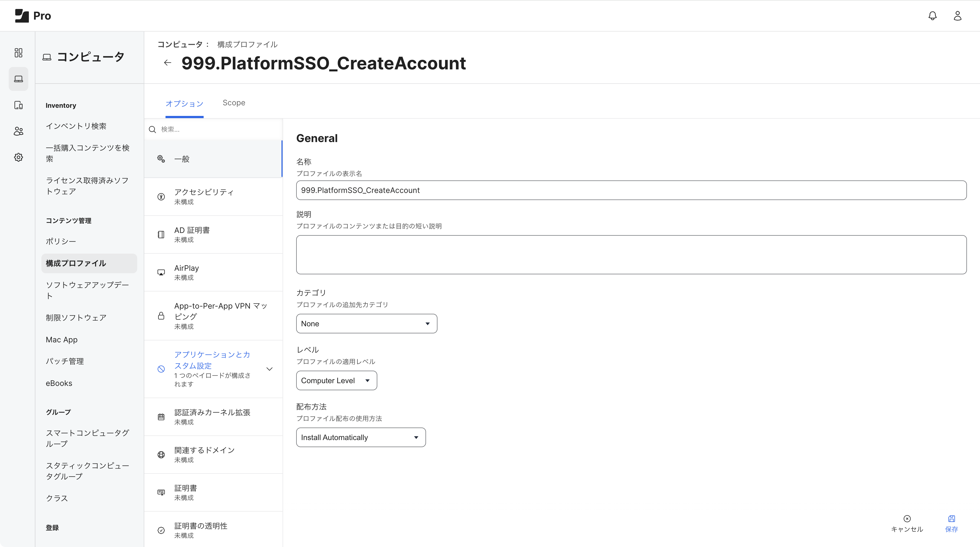980x547 pixels.
Task: Open スタティックコンピュータグループ in sidebar
Action: pyautogui.click(x=87, y=471)
